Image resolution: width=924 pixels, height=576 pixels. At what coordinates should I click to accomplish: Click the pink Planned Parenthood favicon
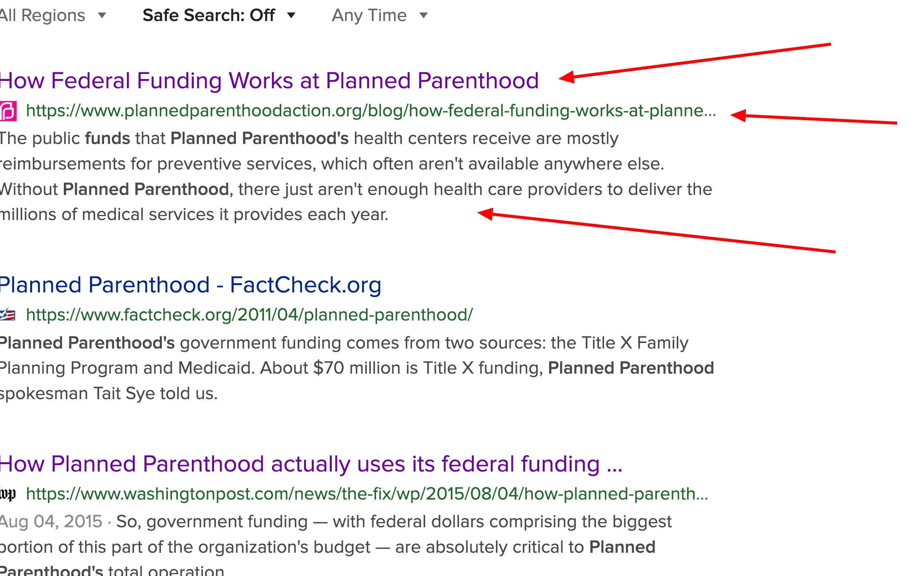[x=8, y=111]
